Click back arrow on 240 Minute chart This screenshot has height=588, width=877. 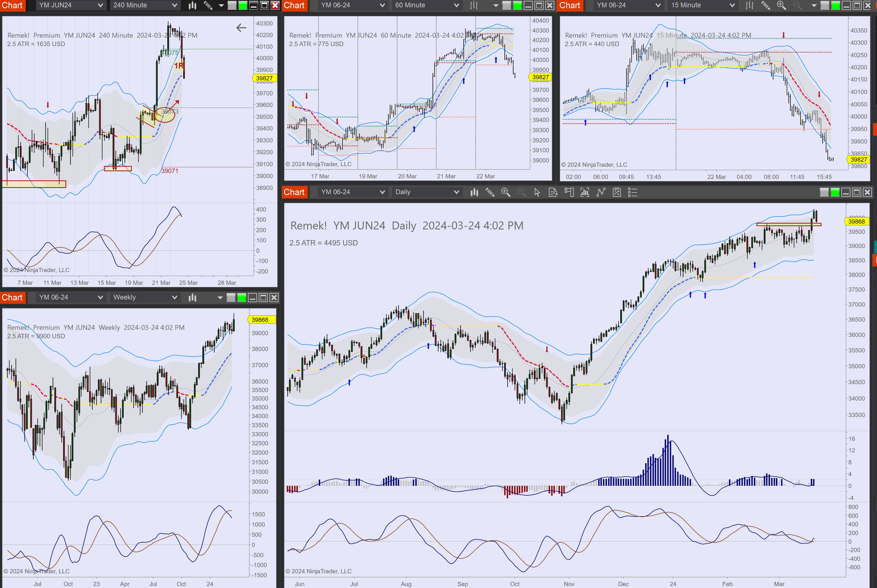241,27
